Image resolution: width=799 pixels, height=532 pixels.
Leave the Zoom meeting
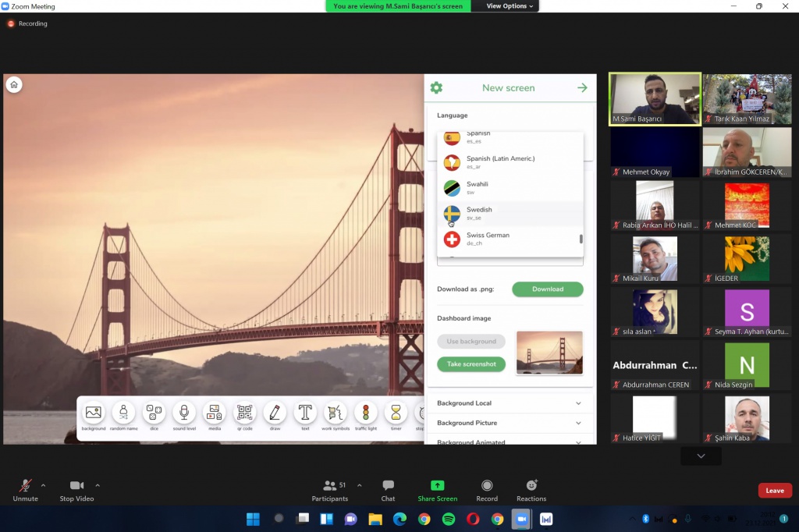click(x=775, y=491)
